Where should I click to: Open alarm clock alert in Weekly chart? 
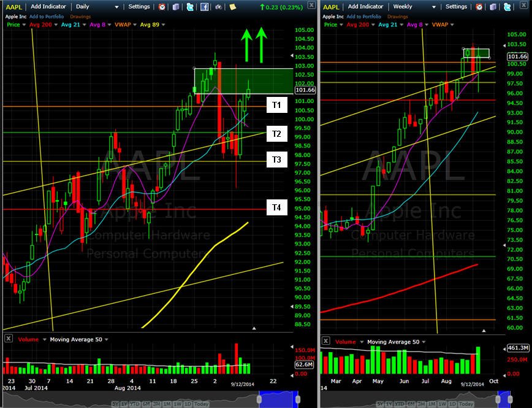click(x=479, y=7)
